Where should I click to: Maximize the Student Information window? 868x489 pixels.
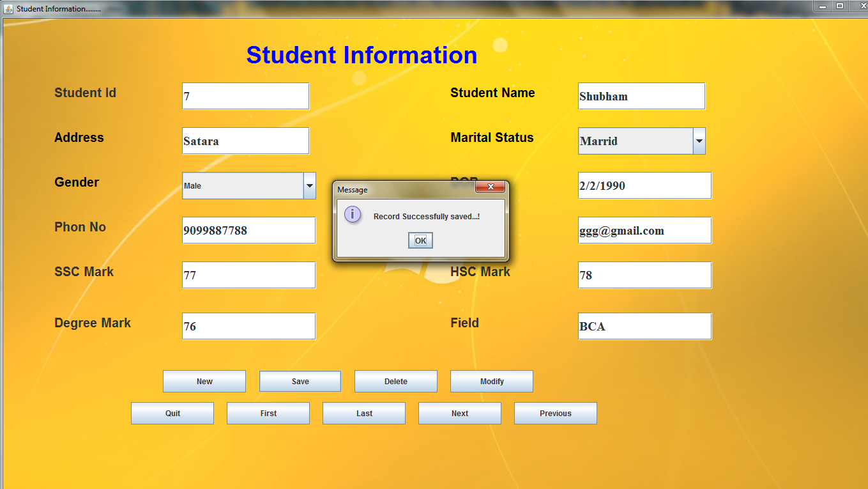[839, 6]
